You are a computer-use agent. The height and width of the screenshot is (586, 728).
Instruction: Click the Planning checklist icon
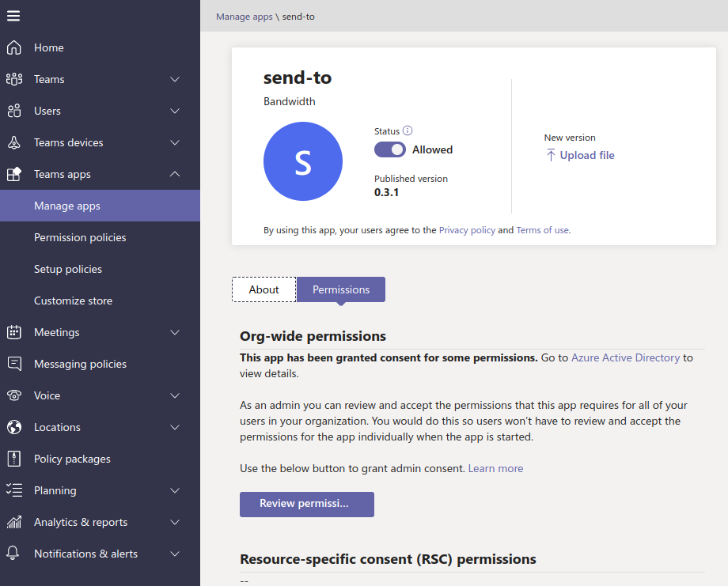pyautogui.click(x=14, y=490)
